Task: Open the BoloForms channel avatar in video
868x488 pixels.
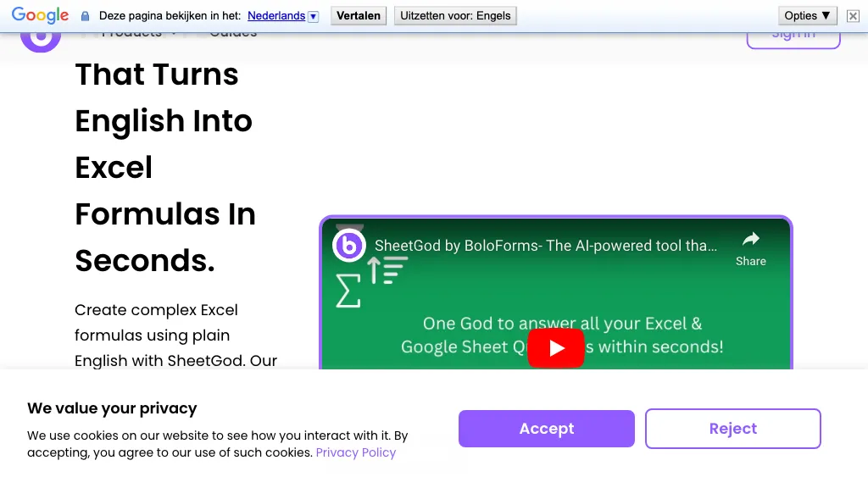Action: pos(349,247)
